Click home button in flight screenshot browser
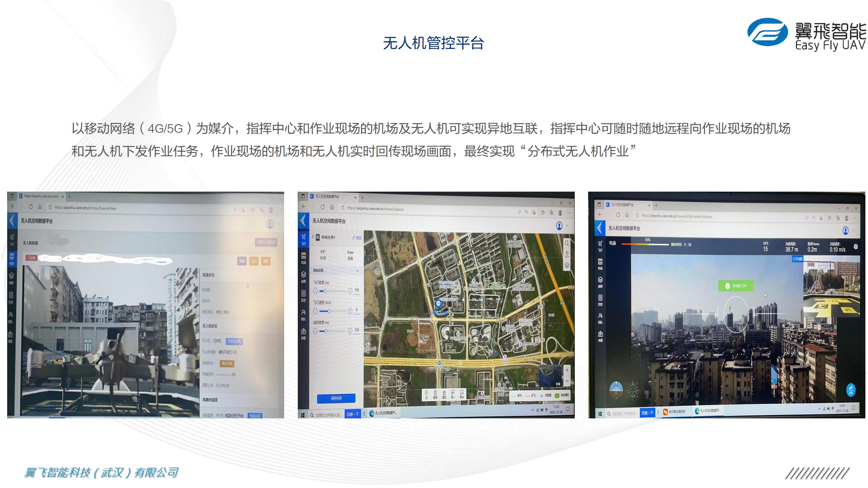Image resolution: width=868 pixels, height=488 pixels. (627, 215)
